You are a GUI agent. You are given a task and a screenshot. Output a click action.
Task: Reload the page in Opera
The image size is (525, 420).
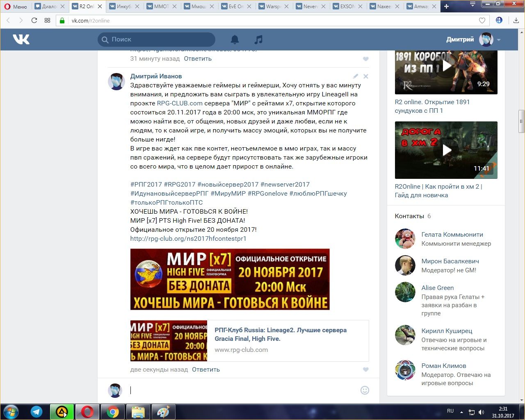[34, 21]
